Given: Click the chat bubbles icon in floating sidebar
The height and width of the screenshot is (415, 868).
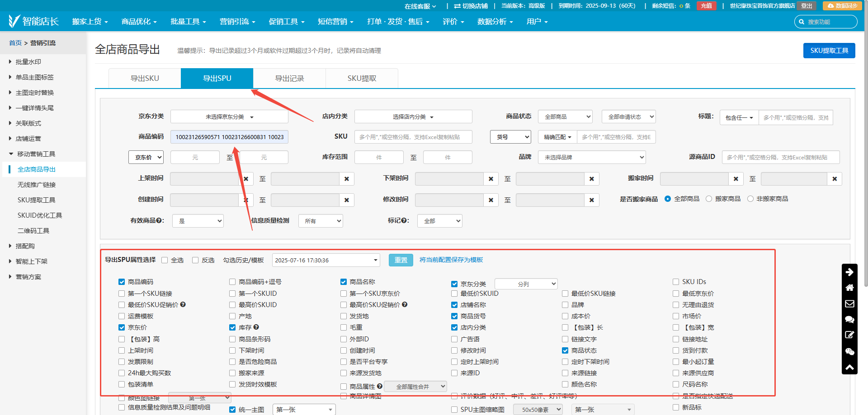Looking at the screenshot, I should click(849, 319).
